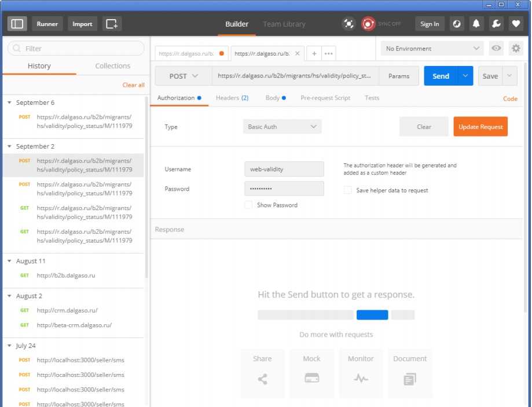Open the Headers (2) tab
Image resolution: width=532 pixels, height=407 pixels.
coord(232,98)
